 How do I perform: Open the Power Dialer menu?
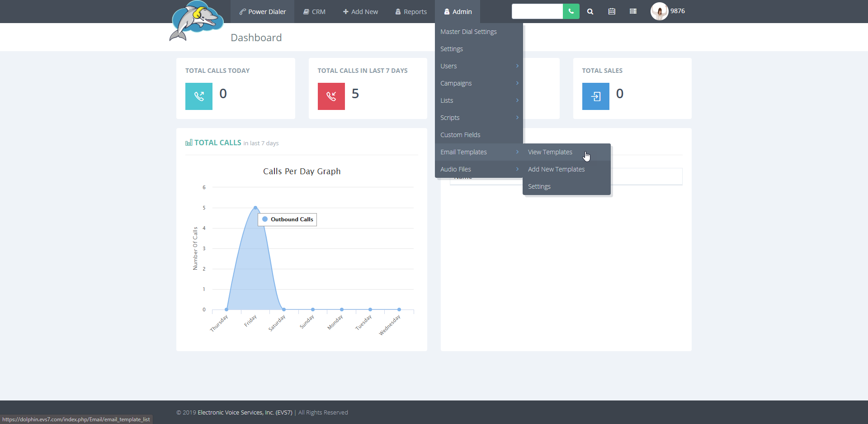263,11
